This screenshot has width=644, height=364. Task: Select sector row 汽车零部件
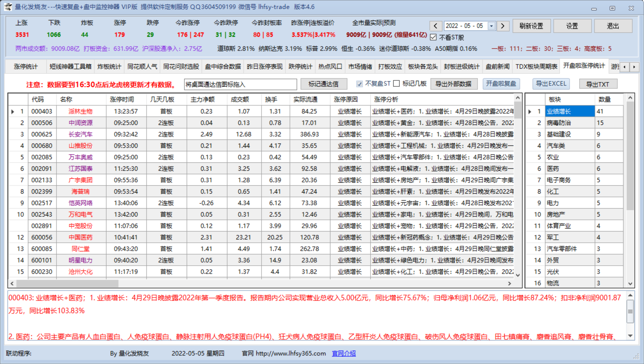click(575, 249)
